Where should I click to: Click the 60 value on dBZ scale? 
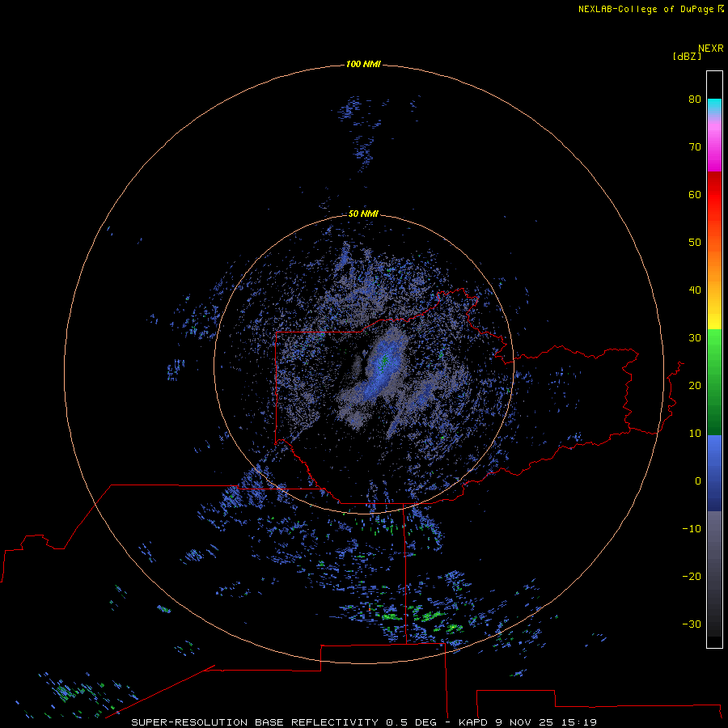(695, 194)
